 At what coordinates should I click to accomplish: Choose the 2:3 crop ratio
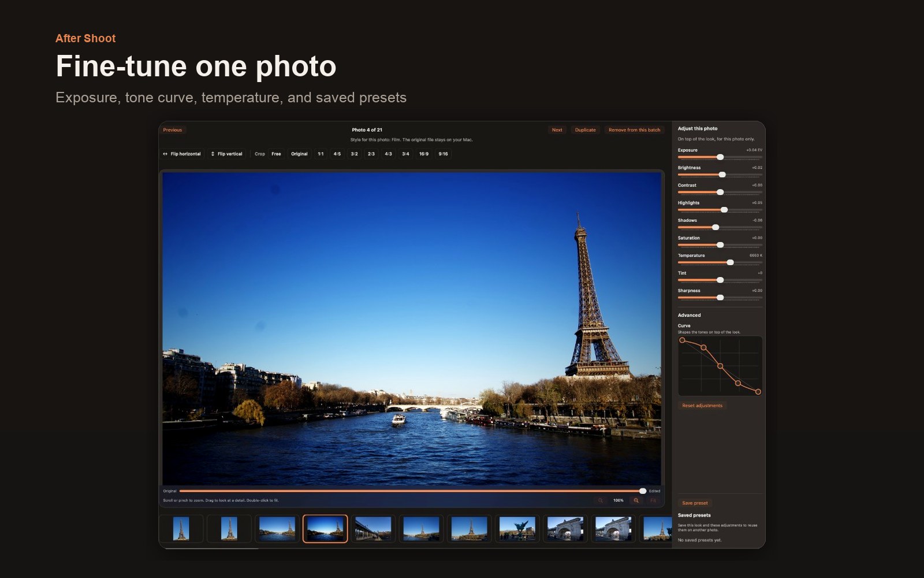click(x=371, y=154)
